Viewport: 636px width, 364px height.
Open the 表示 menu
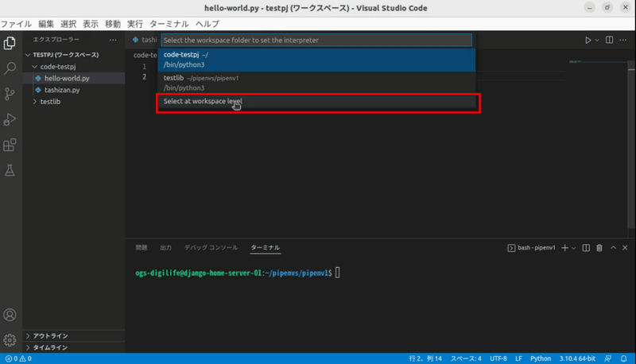91,24
